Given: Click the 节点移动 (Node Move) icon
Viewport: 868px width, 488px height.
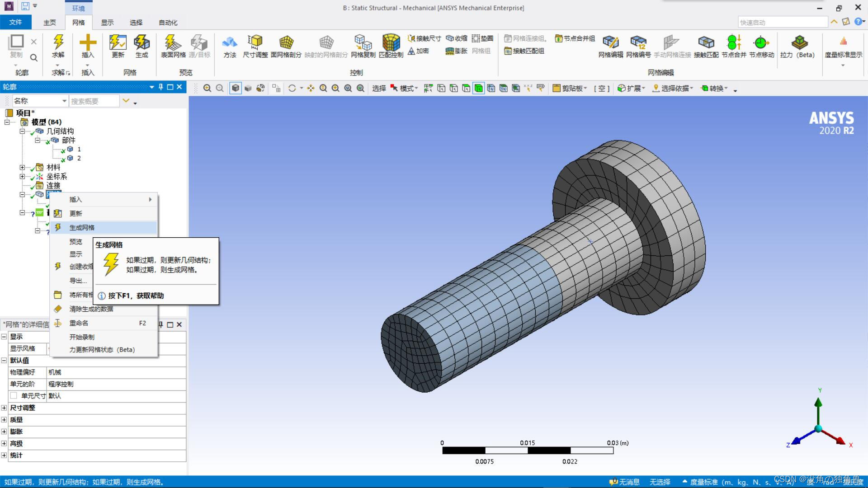Looking at the screenshot, I should [761, 43].
